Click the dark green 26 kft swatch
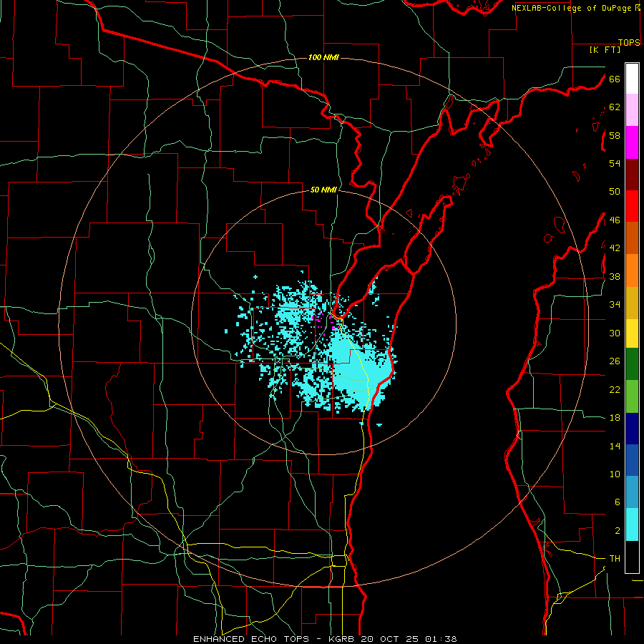 632,364
